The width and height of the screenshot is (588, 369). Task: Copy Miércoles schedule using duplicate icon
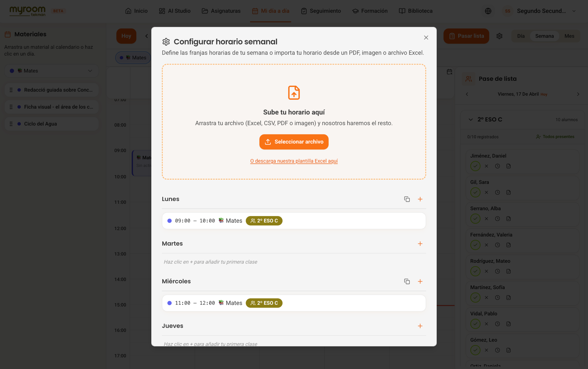click(407, 281)
